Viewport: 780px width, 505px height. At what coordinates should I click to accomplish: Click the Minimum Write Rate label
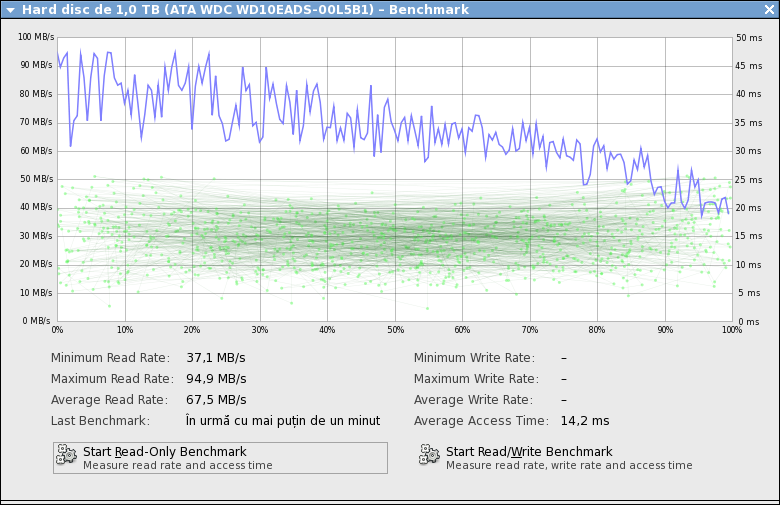click(474, 358)
